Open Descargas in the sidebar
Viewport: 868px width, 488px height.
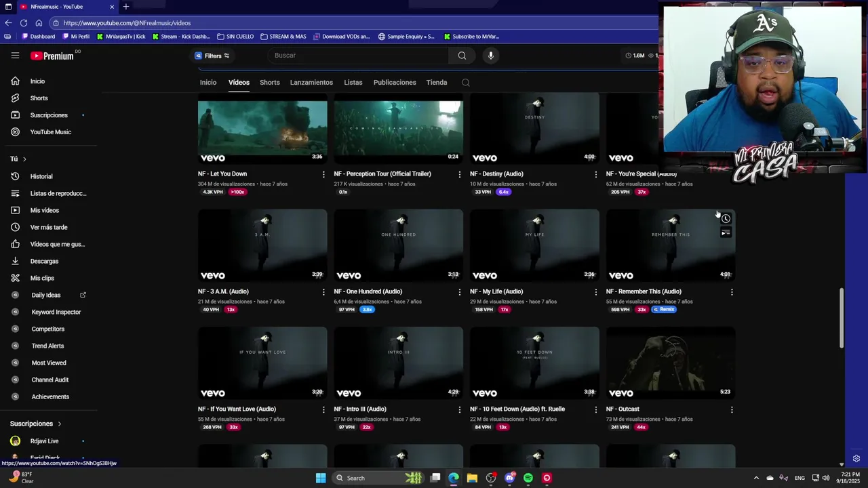44,261
